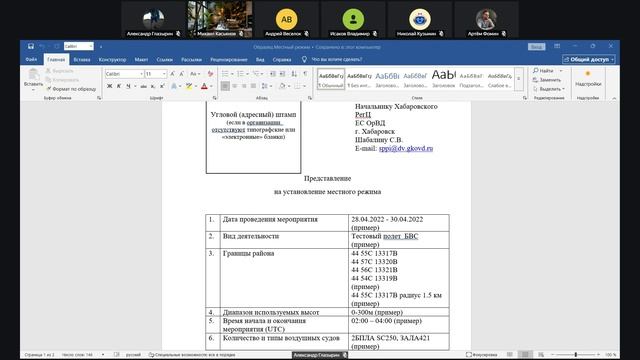The height and width of the screenshot is (360, 640).
Task: Toggle italic (К) formatting
Action: (x=119, y=86)
